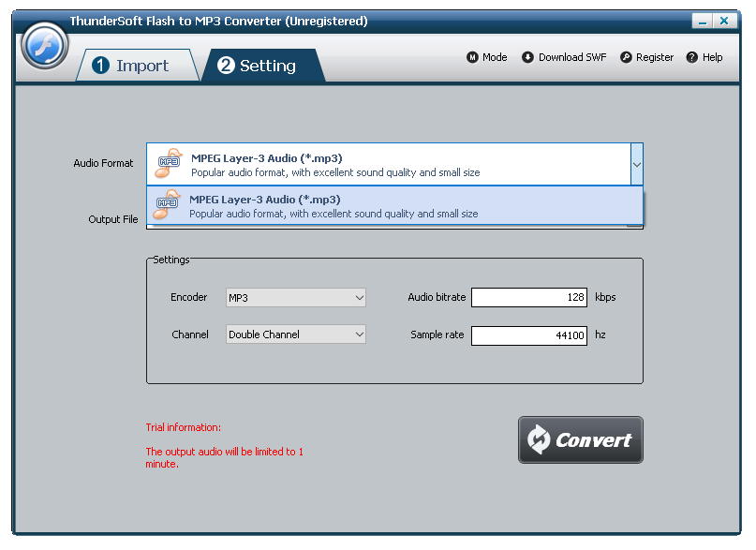756x550 pixels.
Task: Click the Flash logo icon in title bar
Action: (x=44, y=46)
